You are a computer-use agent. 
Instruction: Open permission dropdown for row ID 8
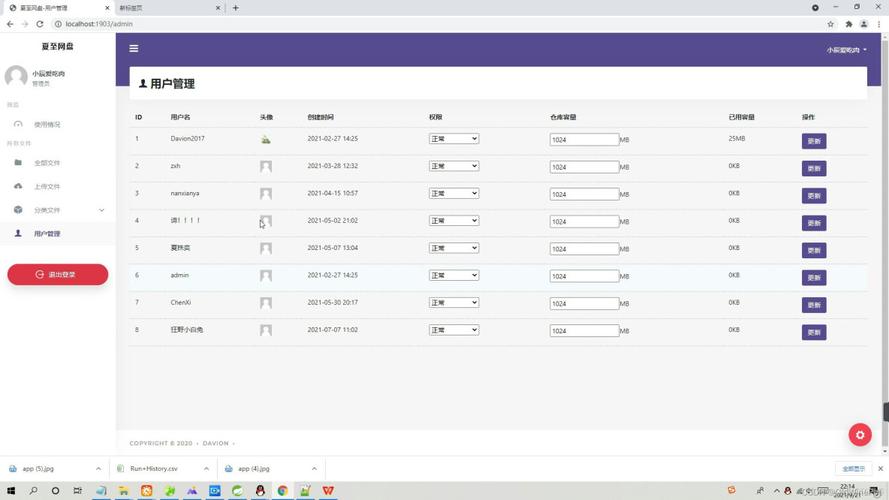tap(454, 329)
